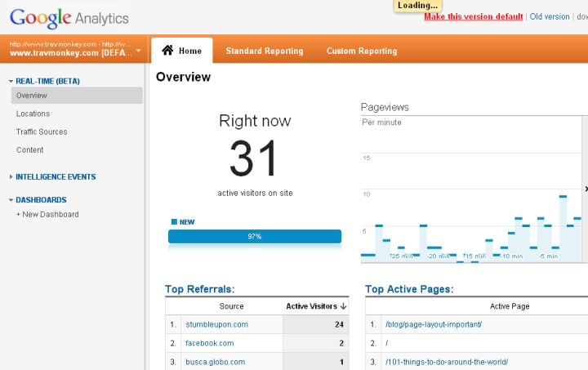Click the INTELLIGENCE EVENTS heading

(56, 176)
